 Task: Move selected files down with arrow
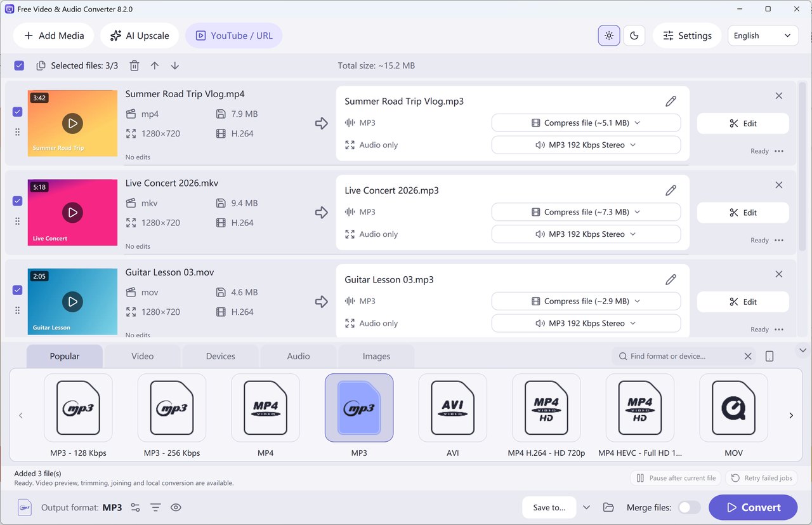pos(175,65)
